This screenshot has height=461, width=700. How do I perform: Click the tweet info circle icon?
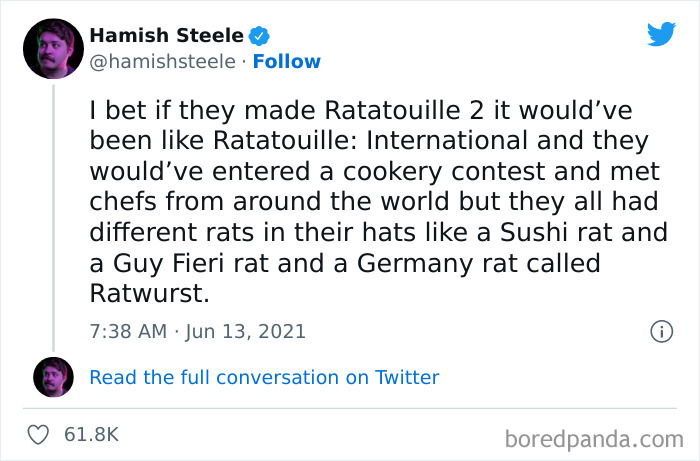[x=660, y=332]
